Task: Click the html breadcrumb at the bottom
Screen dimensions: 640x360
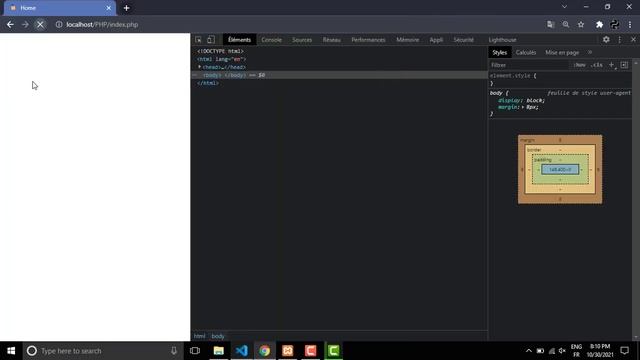Action: pos(200,336)
